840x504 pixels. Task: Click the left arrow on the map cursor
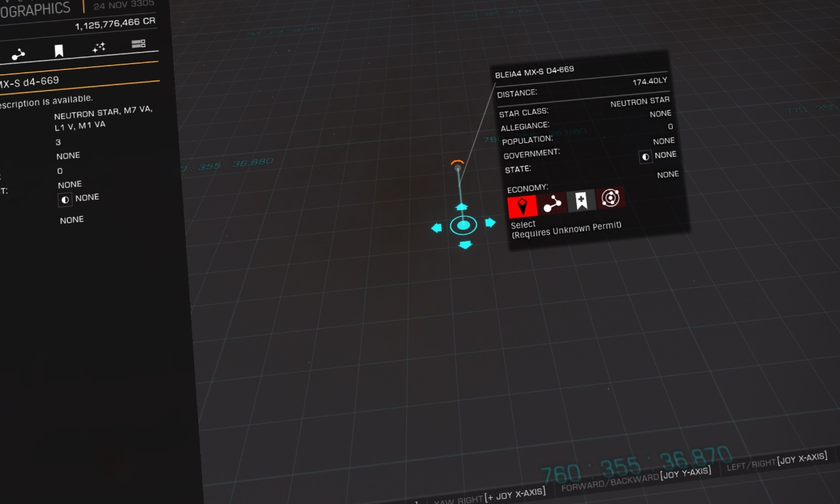pyautogui.click(x=436, y=228)
